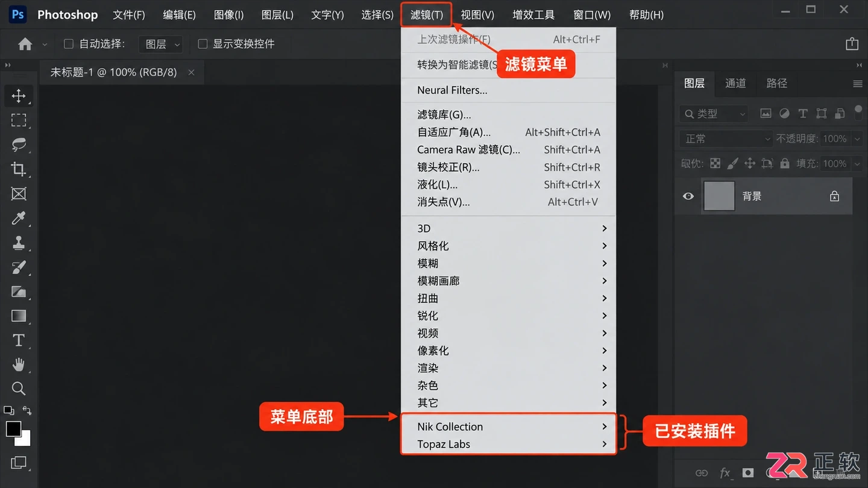The width and height of the screenshot is (868, 488).
Task: Select the Eyedropper tool
Action: click(x=19, y=218)
